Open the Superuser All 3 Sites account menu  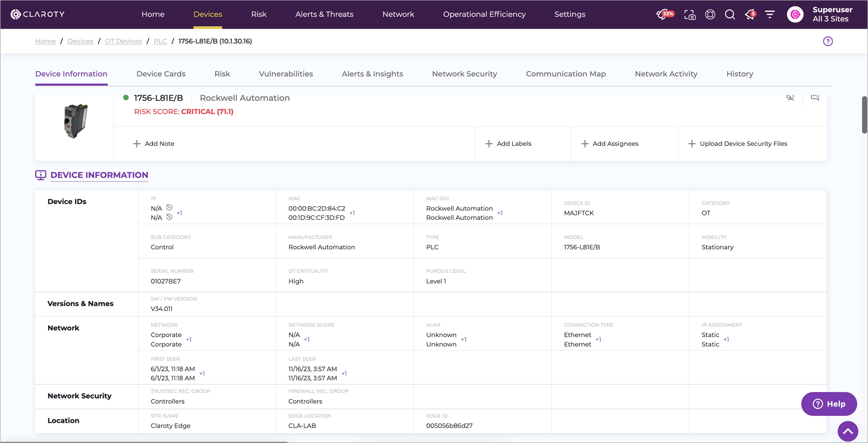click(832, 14)
